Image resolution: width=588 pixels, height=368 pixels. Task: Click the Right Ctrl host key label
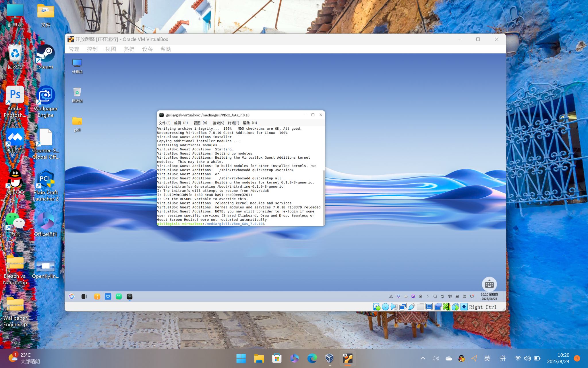tap(483, 307)
